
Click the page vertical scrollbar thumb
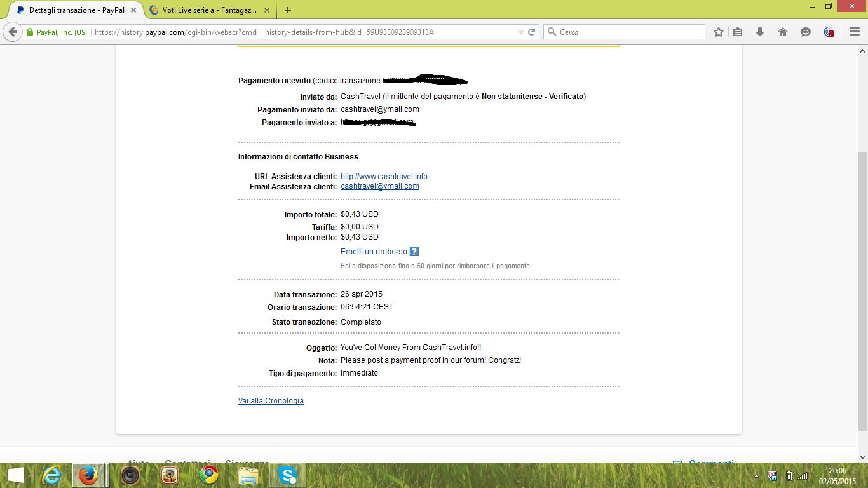[862, 292]
